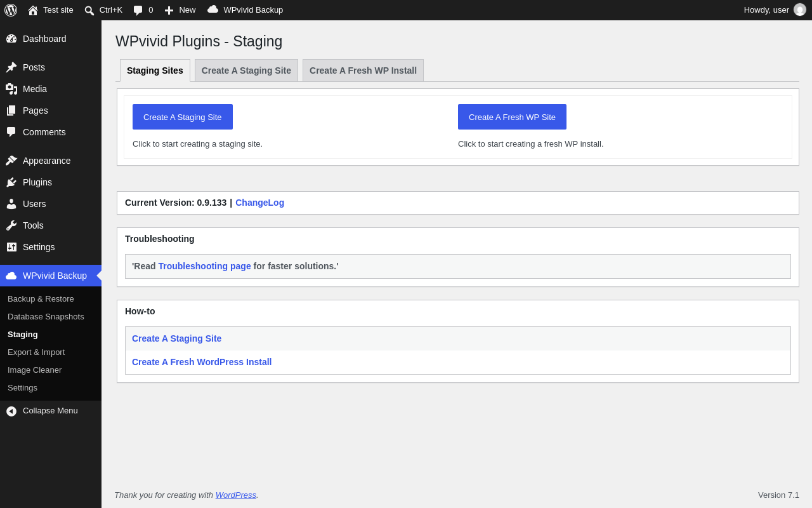This screenshot has width=812, height=508.
Task: Follow the WordPress link in the footer
Action: [236, 495]
